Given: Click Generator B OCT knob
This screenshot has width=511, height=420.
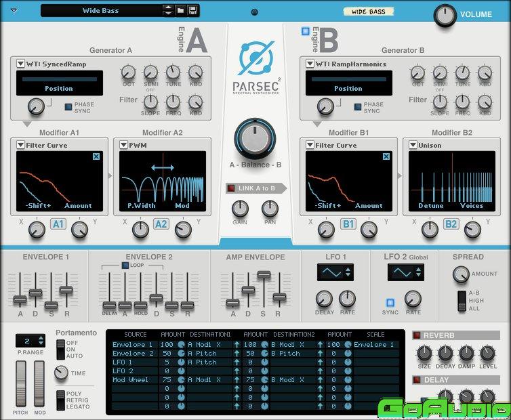Looking at the screenshot, I should point(417,73).
